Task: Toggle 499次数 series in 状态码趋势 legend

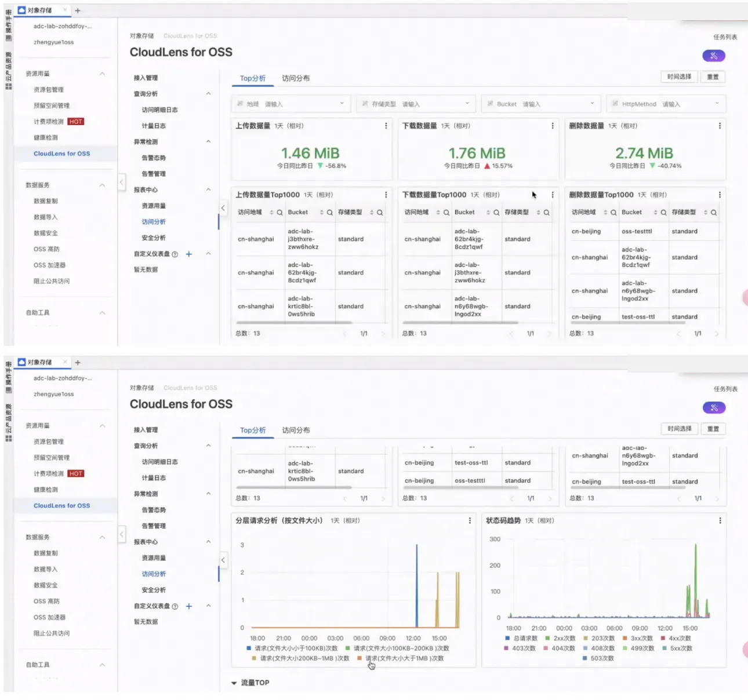Action: (x=638, y=648)
